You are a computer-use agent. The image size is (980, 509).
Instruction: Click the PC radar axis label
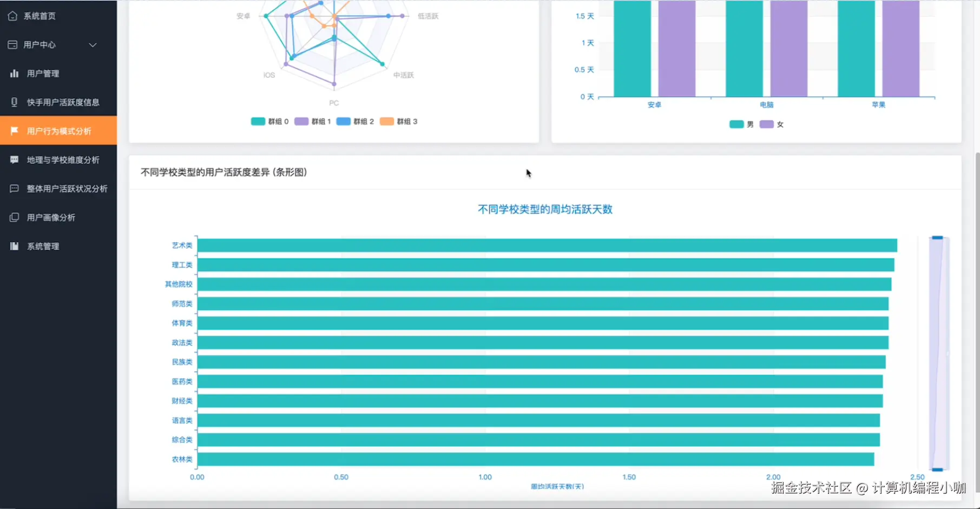click(x=334, y=103)
